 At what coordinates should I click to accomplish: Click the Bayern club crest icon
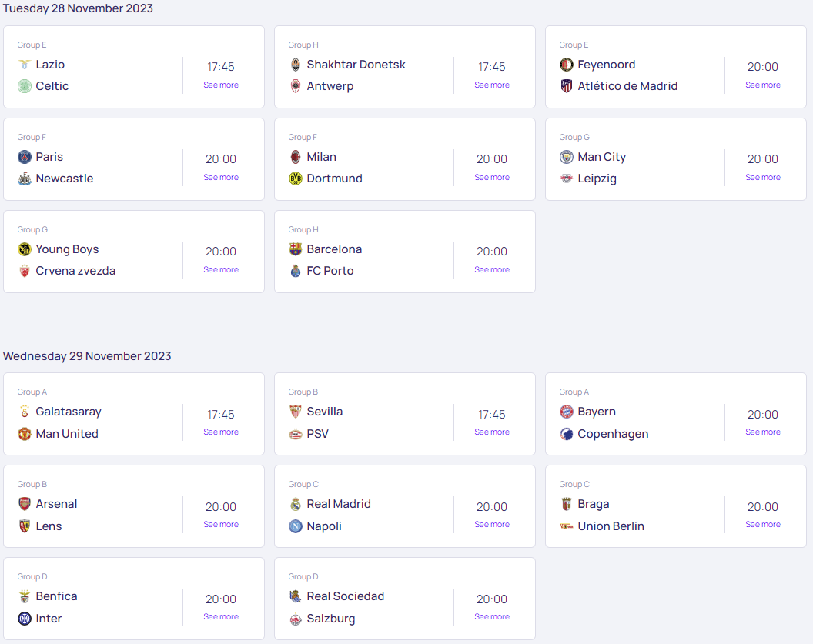click(x=567, y=412)
